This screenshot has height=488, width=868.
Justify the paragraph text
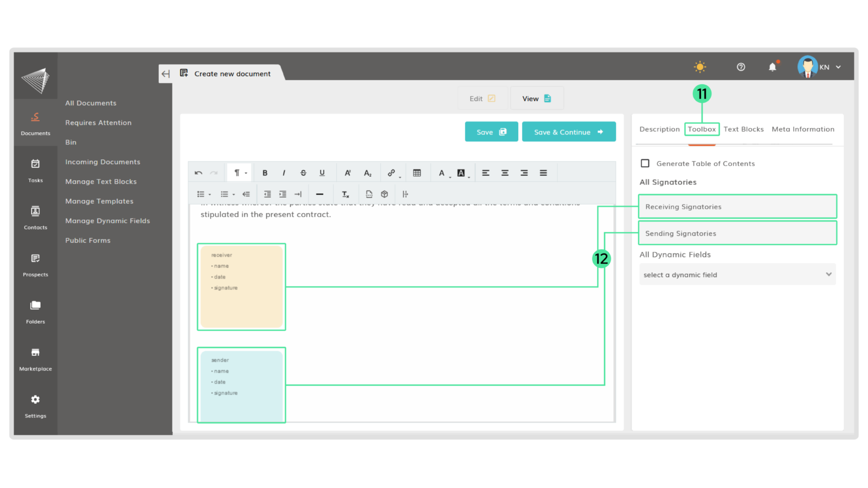[543, 173]
